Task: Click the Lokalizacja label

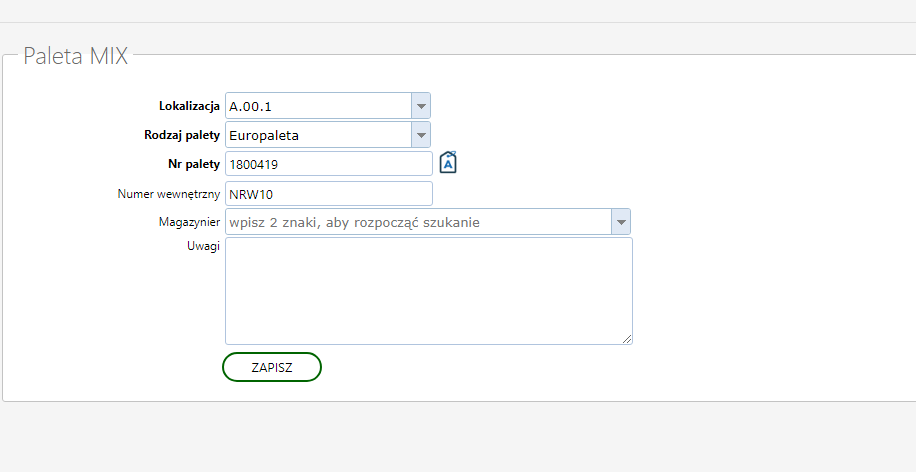Action: (x=189, y=106)
